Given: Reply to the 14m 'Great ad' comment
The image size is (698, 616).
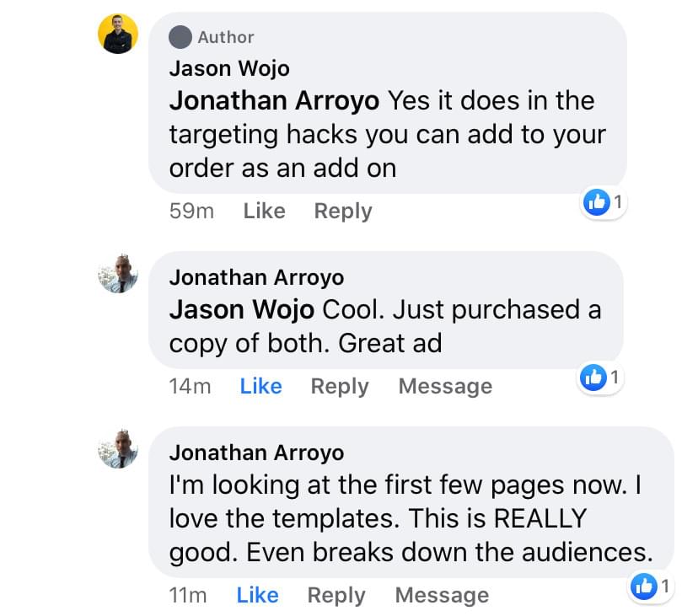Looking at the screenshot, I should point(340,386).
